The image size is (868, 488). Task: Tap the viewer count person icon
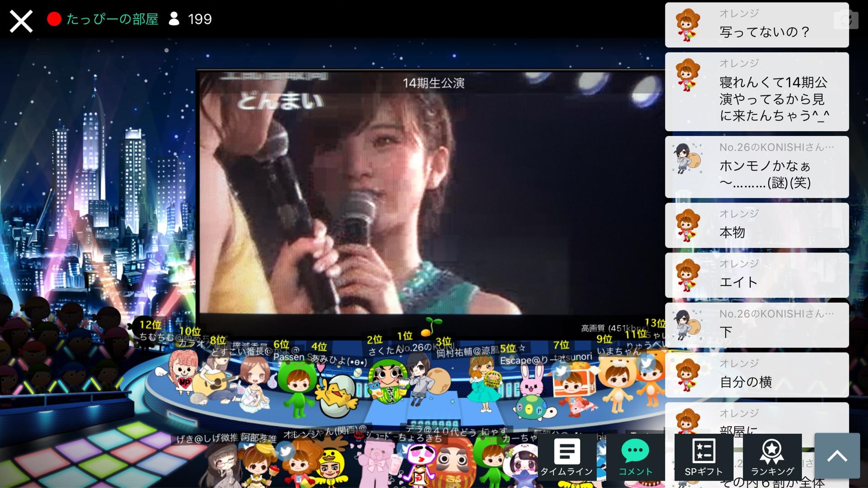point(174,19)
